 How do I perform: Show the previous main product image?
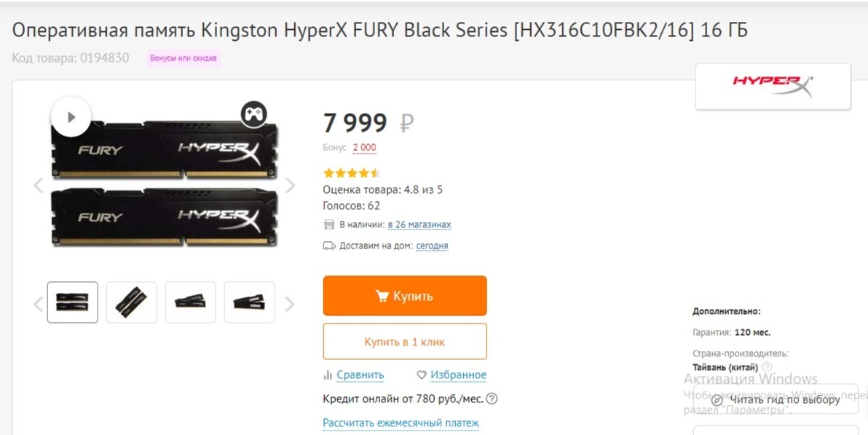39,186
